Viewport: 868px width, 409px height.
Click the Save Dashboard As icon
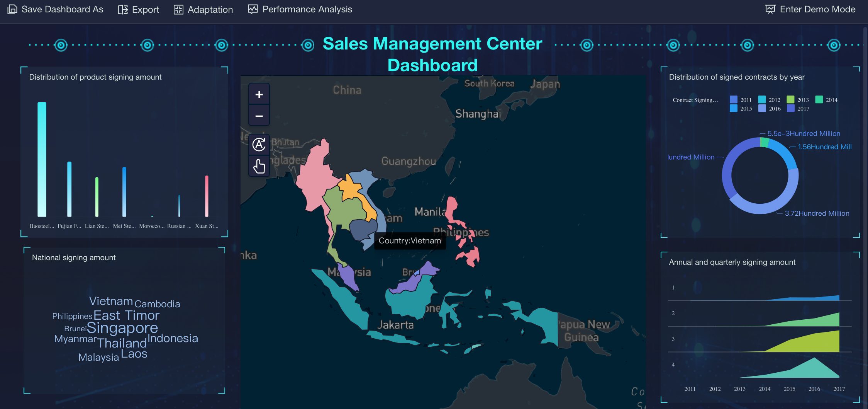click(12, 9)
